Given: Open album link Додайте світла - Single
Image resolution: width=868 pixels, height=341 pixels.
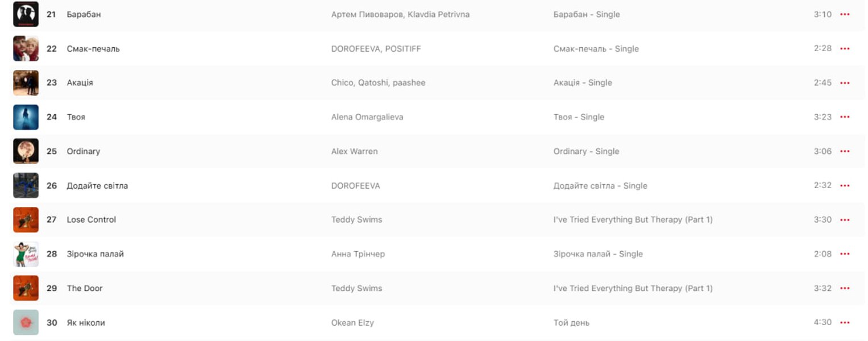Looking at the screenshot, I should 600,186.
